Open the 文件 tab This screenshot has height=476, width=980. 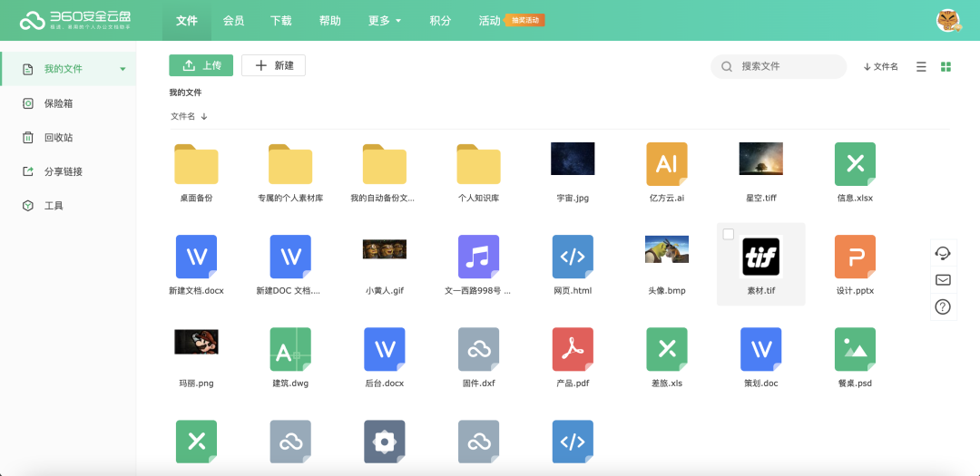click(187, 21)
